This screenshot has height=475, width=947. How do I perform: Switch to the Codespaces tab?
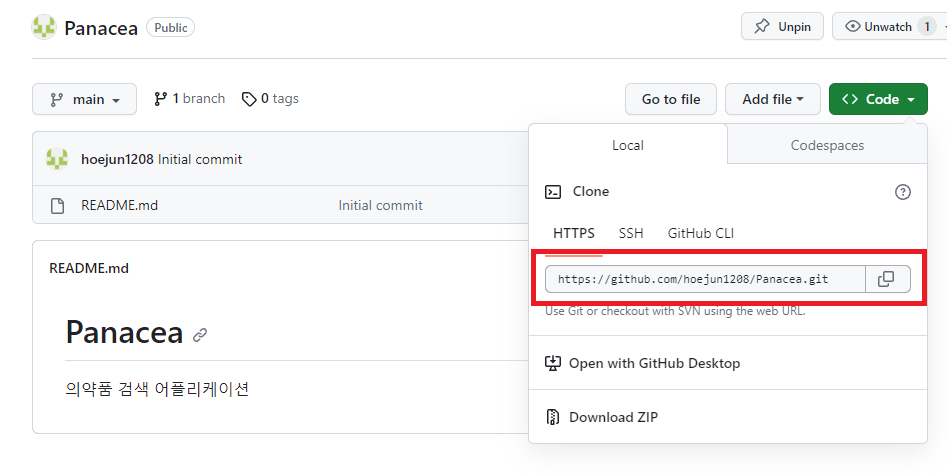[x=827, y=145]
